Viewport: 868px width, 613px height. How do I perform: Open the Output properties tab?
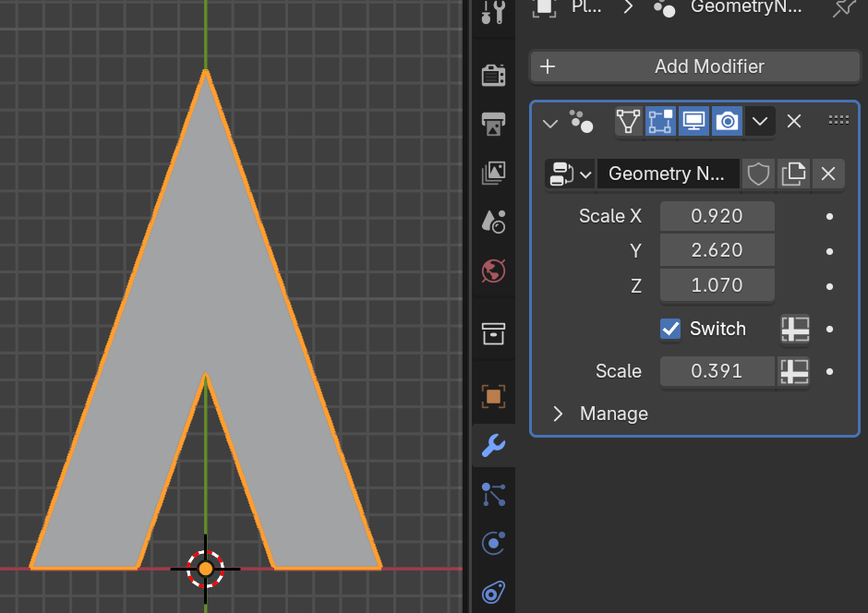click(x=493, y=124)
